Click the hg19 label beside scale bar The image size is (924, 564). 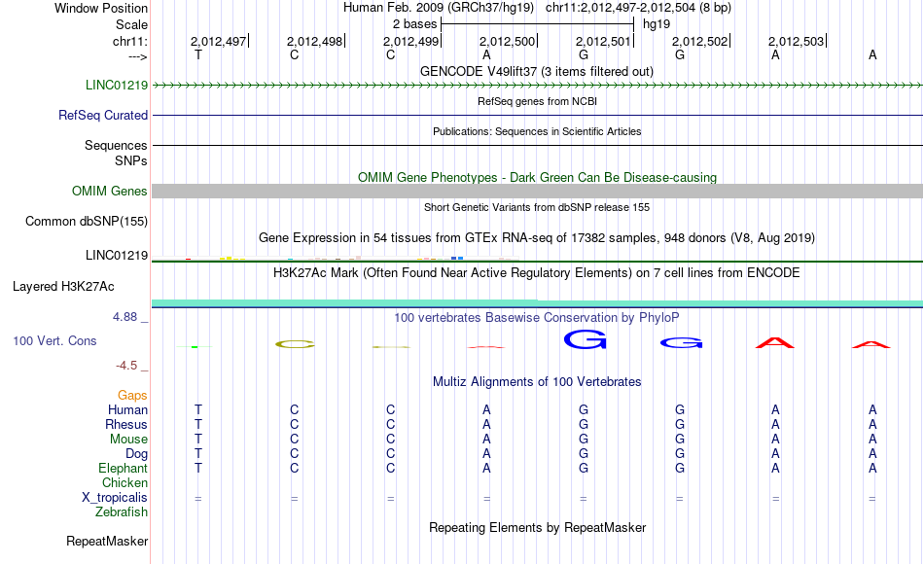click(x=657, y=24)
